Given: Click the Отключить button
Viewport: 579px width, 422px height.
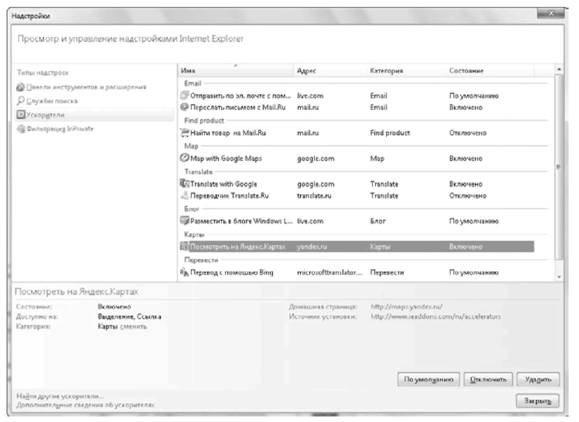Looking at the screenshot, I should pos(488,379).
